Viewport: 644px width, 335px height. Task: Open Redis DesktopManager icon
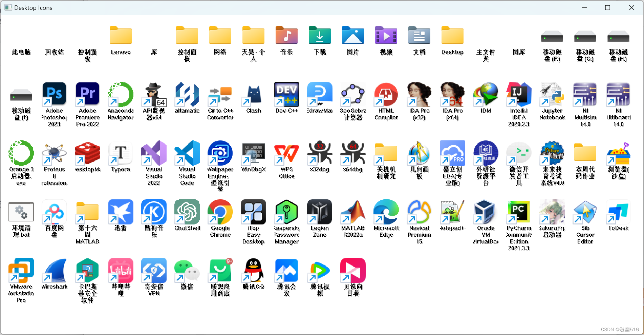tap(87, 153)
